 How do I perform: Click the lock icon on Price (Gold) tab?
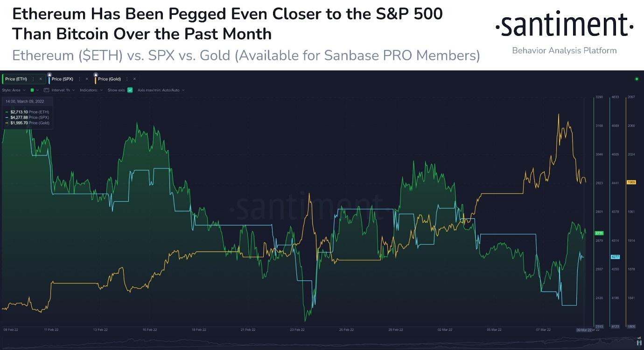pos(96,75)
